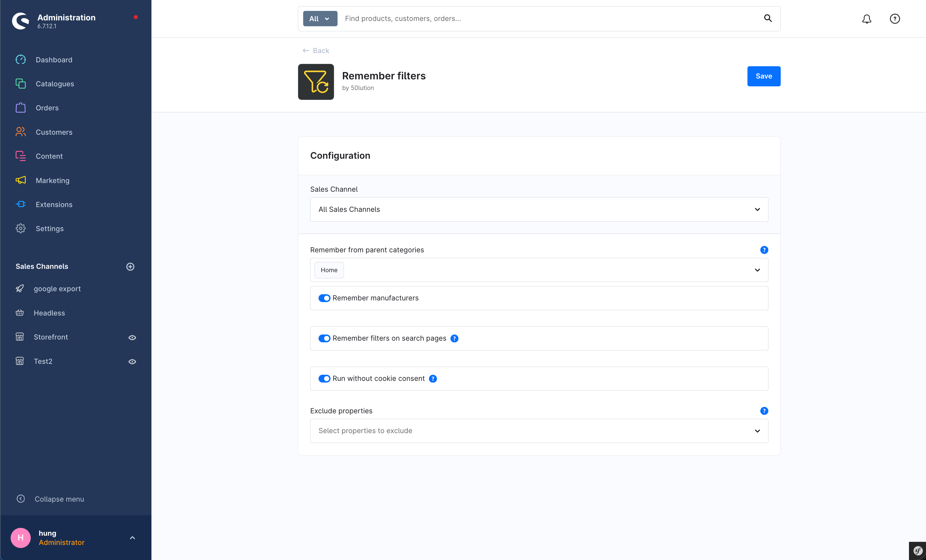Image resolution: width=926 pixels, height=560 pixels.
Task: Save the plugin configuration
Action: [x=764, y=76]
